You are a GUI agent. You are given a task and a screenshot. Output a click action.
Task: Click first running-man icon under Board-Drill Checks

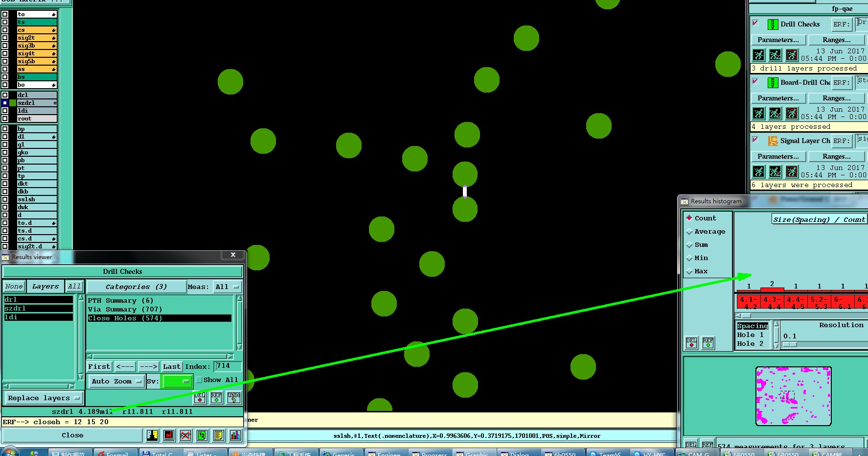pos(758,113)
